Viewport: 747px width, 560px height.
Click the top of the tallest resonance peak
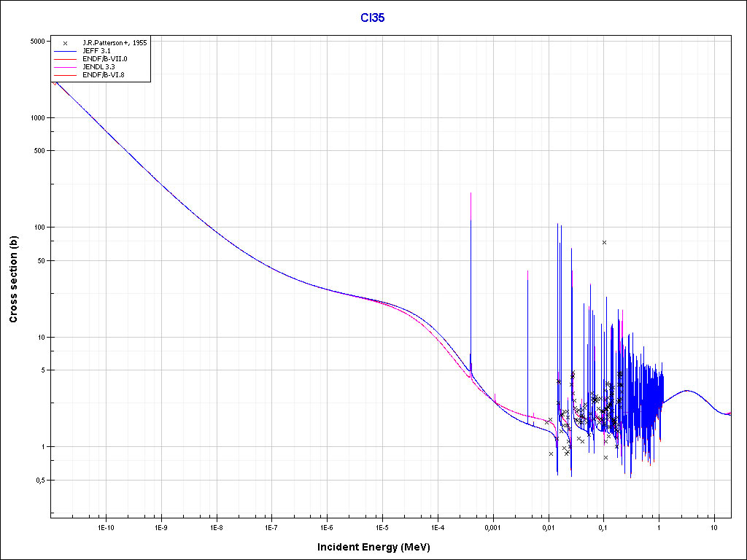(x=471, y=193)
